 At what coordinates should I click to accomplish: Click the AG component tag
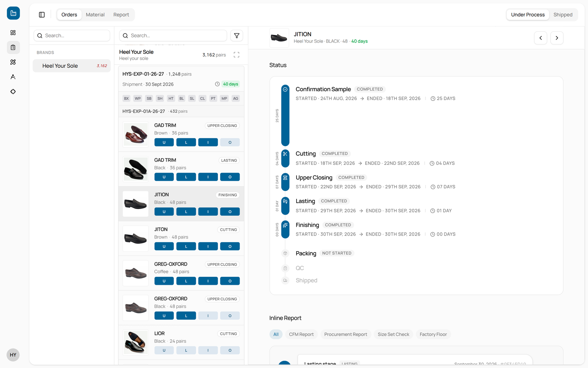point(236,98)
